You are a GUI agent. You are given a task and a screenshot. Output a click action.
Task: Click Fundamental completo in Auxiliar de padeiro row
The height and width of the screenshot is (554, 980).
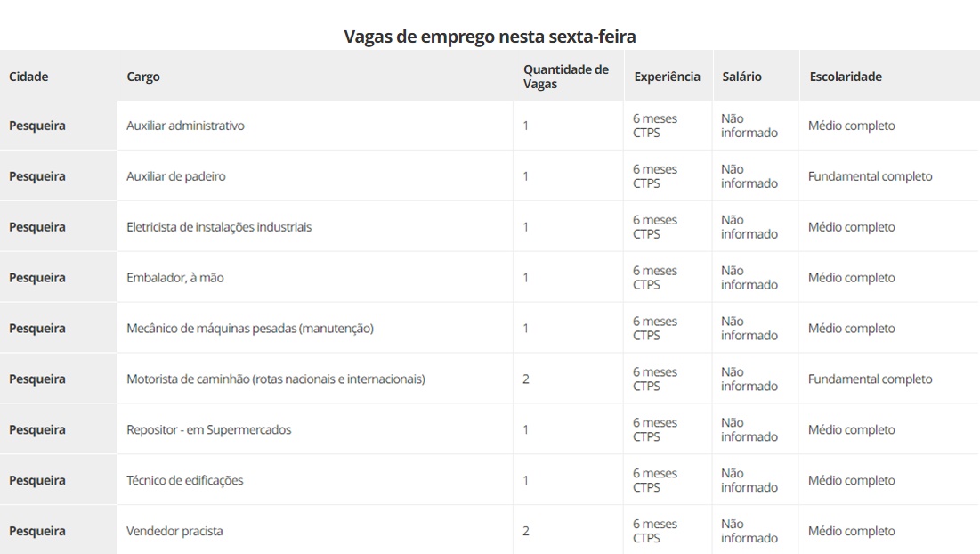pos(870,176)
